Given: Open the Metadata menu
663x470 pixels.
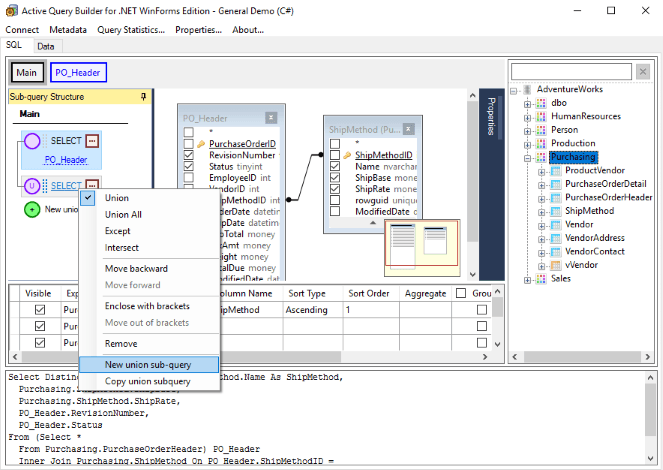Looking at the screenshot, I should tap(68, 30).
